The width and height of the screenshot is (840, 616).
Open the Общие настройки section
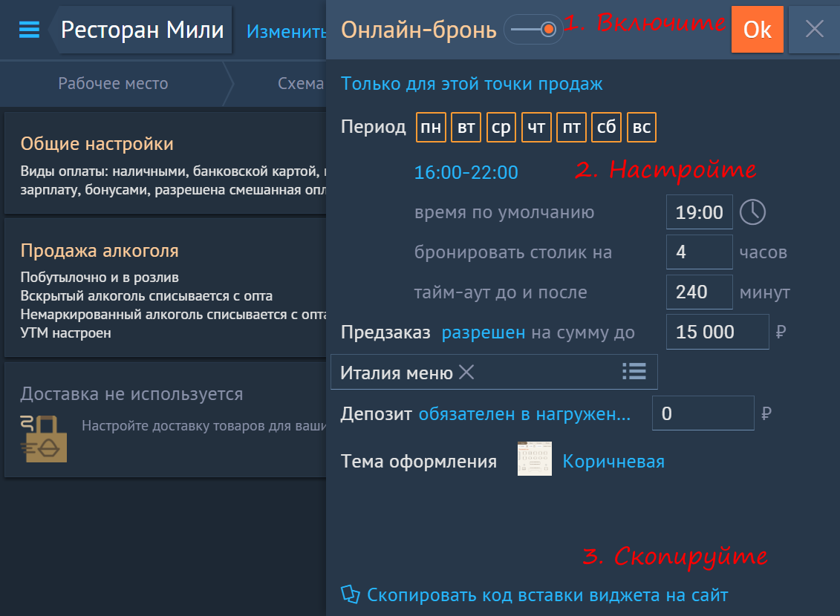click(97, 144)
